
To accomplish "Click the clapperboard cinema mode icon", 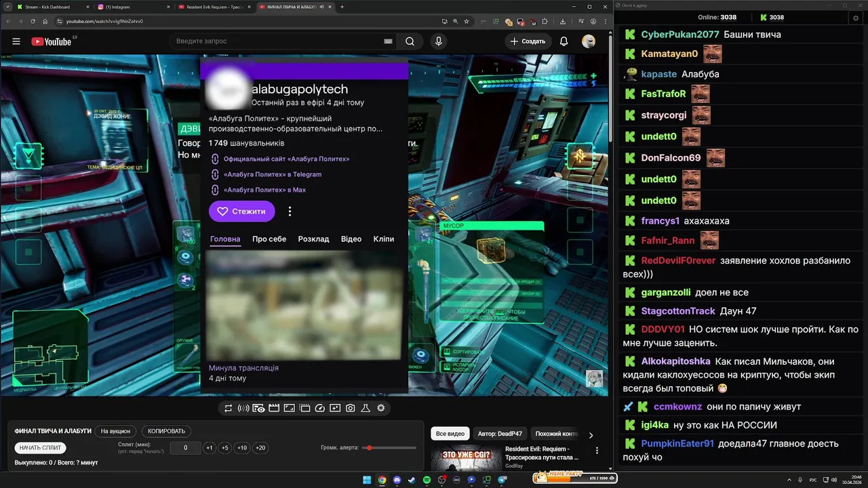I will pyautogui.click(x=274, y=408).
